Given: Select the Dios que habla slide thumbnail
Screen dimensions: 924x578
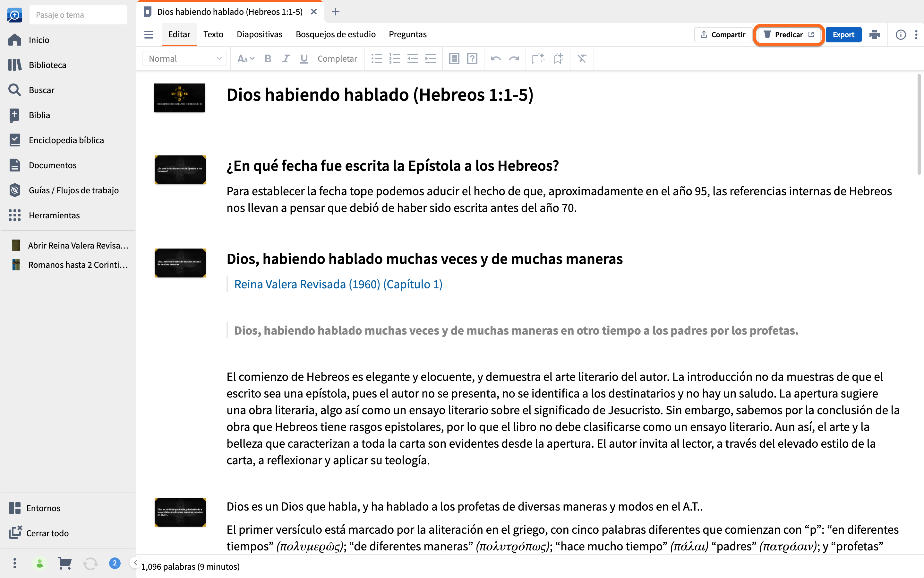Looking at the screenshot, I should coord(180,512).
